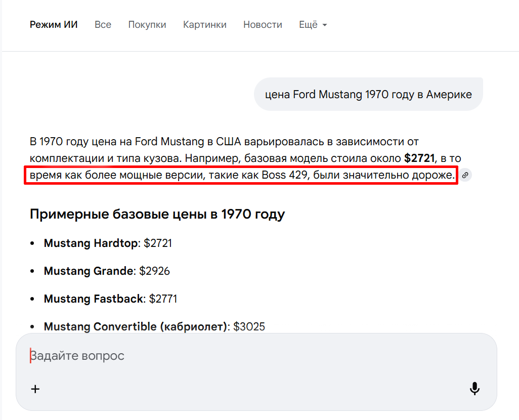Click the link icon after the summary paragraph
The width and height of the screenshot is (519, 420).
click(x=465, y=175)
